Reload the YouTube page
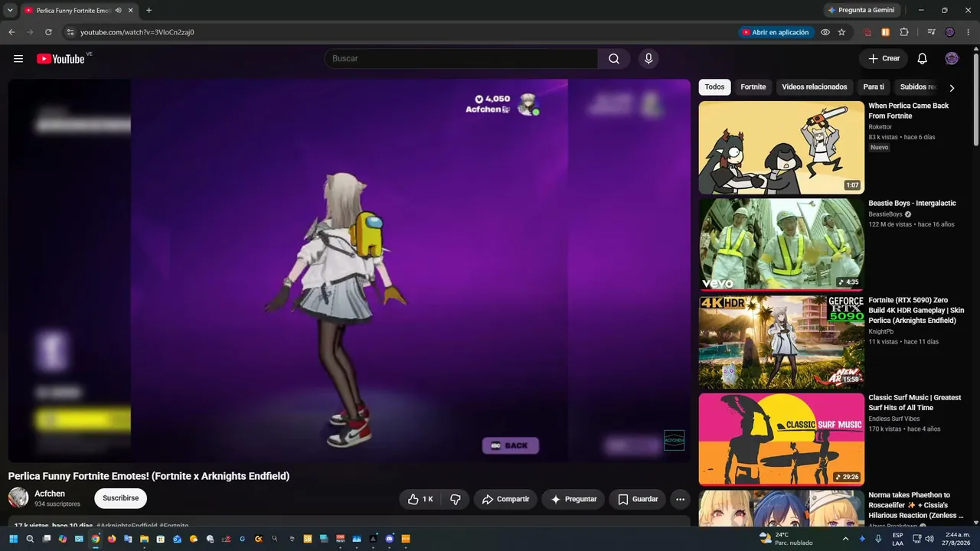This screenshot has width=980, height=551. (48, 32)
